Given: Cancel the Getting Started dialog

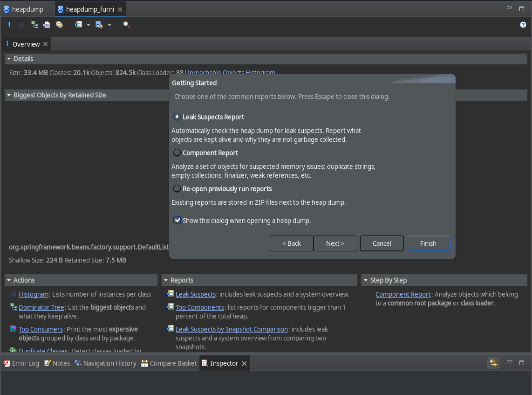Looking at the screenshot, I should 382,243.
